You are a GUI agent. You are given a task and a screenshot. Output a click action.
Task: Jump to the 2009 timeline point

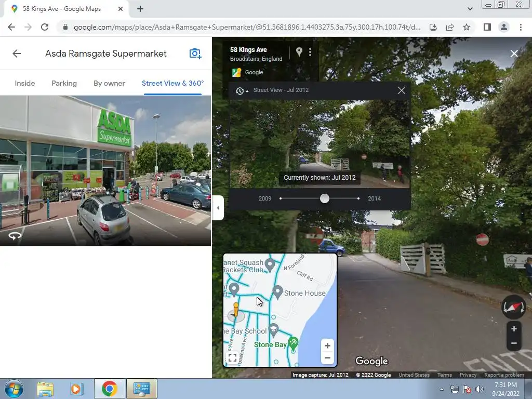(281, 198)
